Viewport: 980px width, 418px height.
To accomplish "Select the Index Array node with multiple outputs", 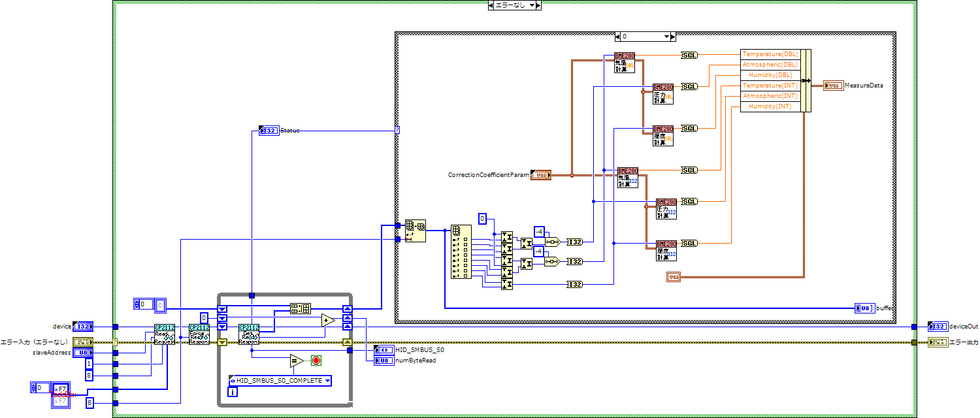I will coord(461,252).
